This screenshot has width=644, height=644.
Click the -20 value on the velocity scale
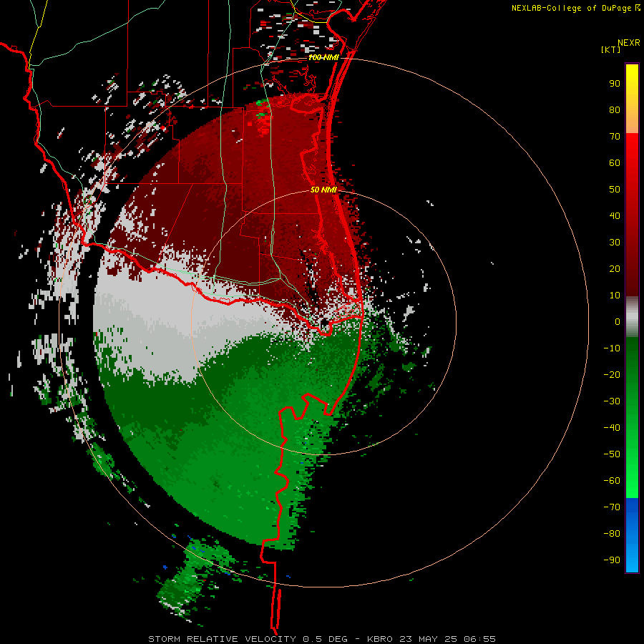coord(612,375)
